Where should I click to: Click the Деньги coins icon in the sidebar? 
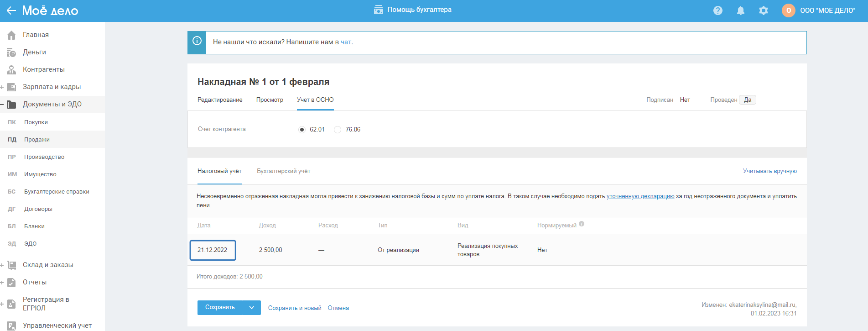pyautogui.click(x=11, y=53)
